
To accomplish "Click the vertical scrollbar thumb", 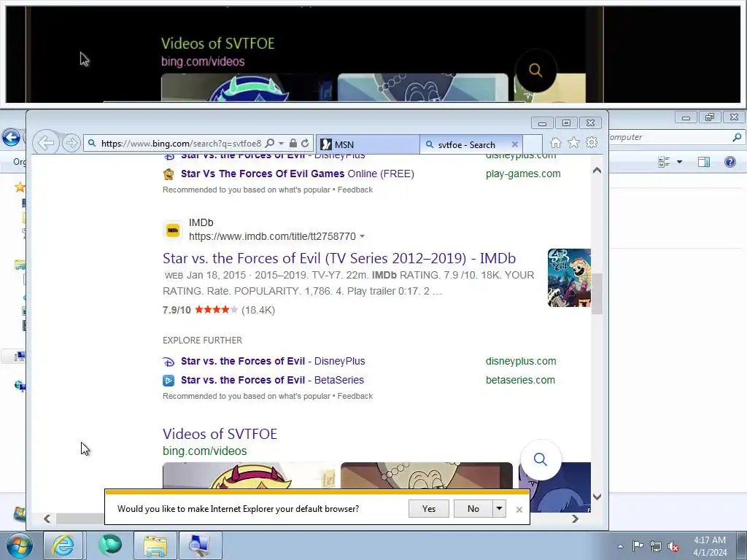I will point(597,293).
